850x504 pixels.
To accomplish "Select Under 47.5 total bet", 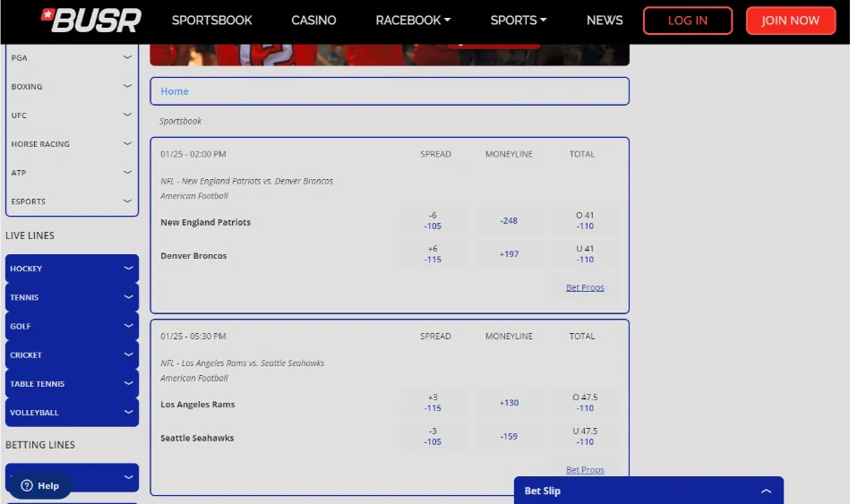I will (585, 436).
